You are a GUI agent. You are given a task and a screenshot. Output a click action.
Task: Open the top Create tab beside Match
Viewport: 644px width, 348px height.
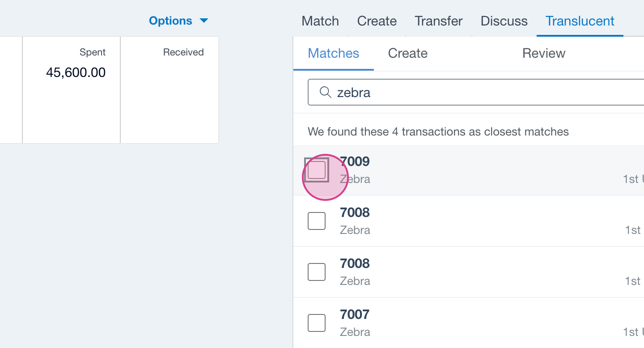click(377, 21)
